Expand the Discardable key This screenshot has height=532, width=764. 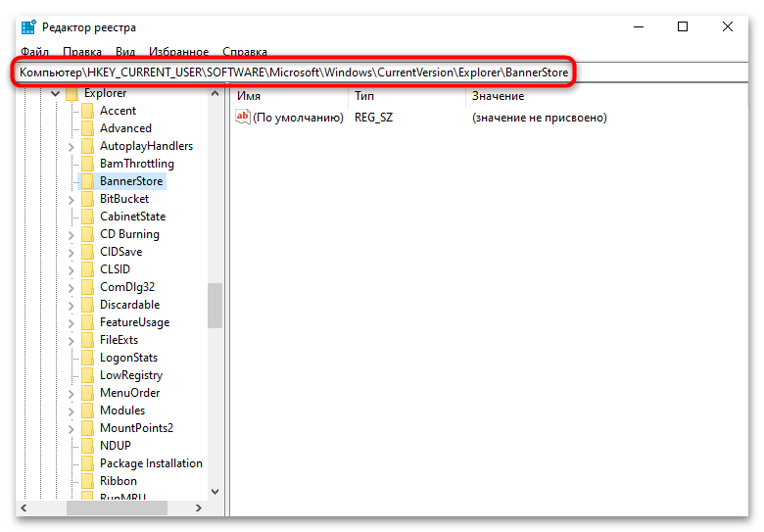click(72, 306)
